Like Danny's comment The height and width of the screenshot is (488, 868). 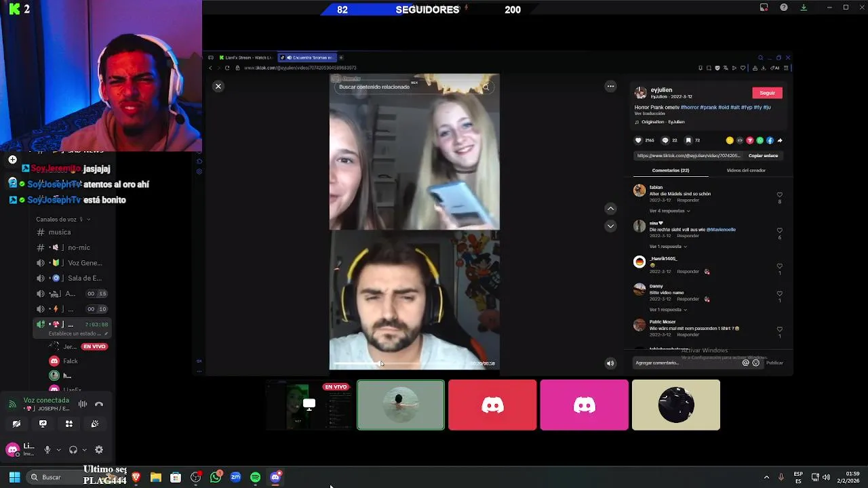tap(779, 293)
